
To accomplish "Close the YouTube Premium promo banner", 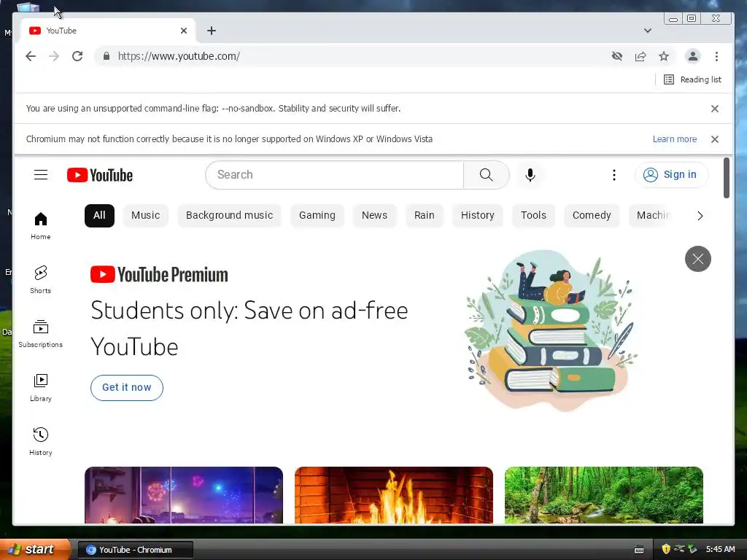I will (698, 259).
